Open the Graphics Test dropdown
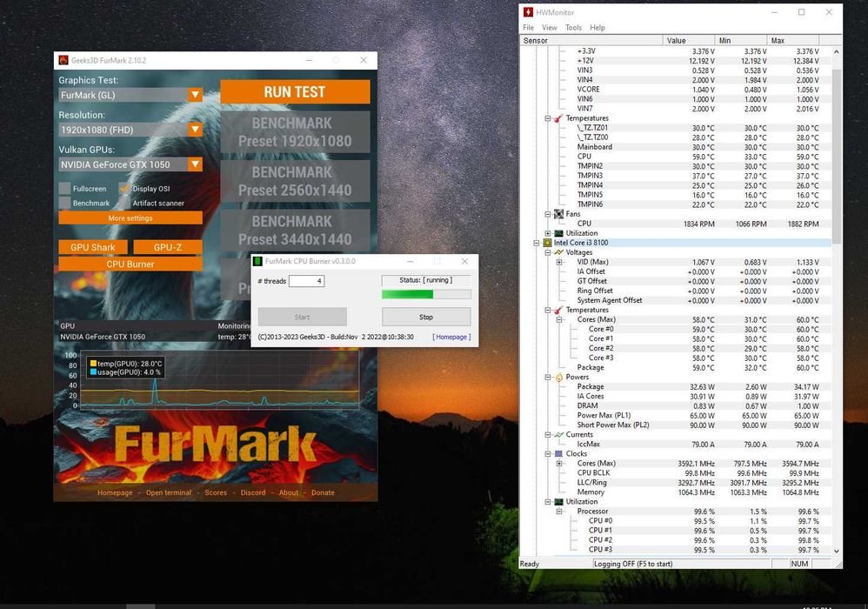868x609 pixels. pos(195,95)
